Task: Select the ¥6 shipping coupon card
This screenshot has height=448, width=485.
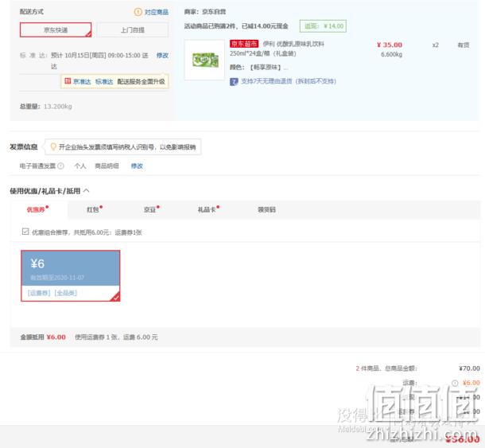Action: (x=71, y=275)
